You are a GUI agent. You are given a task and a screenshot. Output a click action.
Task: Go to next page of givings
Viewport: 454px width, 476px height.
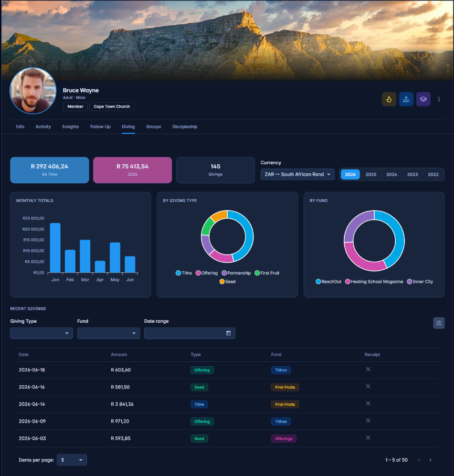click(x=430, y=460)
